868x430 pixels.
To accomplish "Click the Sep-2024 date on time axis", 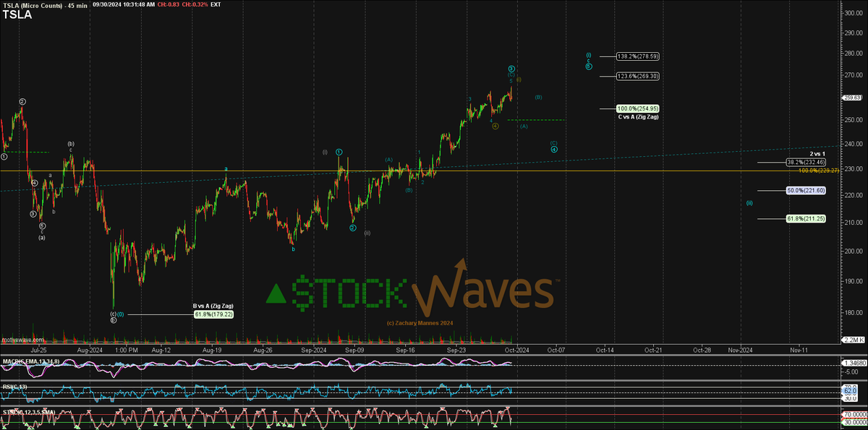I will pos(315,349).
